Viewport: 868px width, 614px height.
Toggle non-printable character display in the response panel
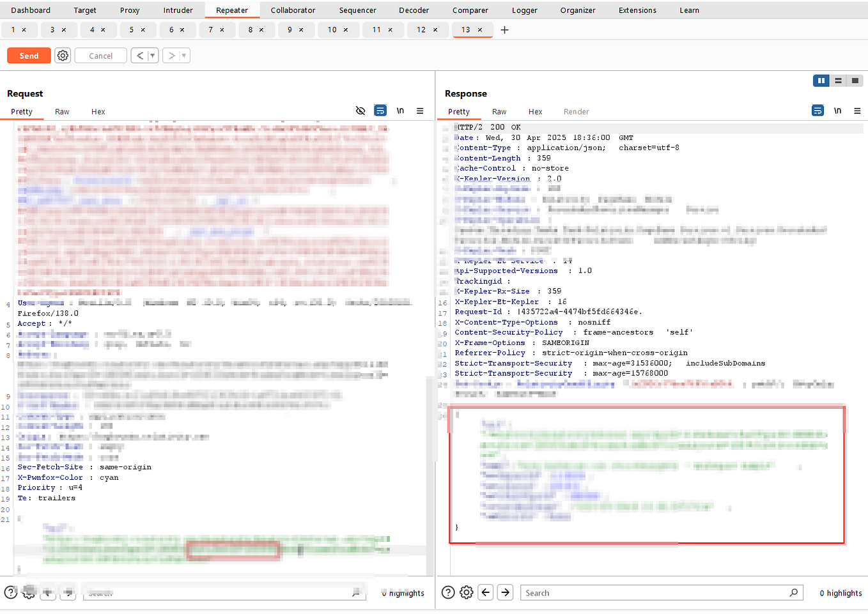pos(837,110)
